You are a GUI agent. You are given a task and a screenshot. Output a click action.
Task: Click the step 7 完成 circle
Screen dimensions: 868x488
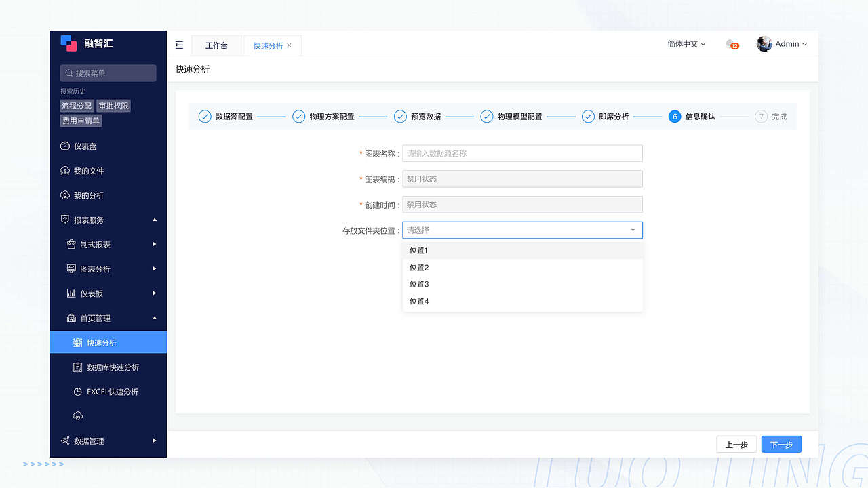tap(761, 117)
